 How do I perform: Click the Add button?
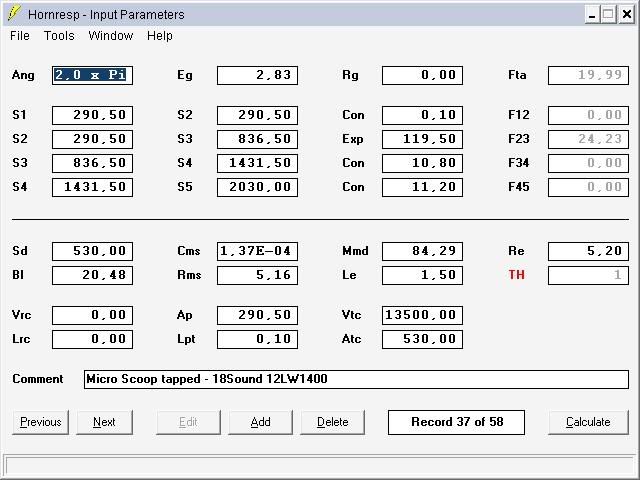[x=260, y=422]
